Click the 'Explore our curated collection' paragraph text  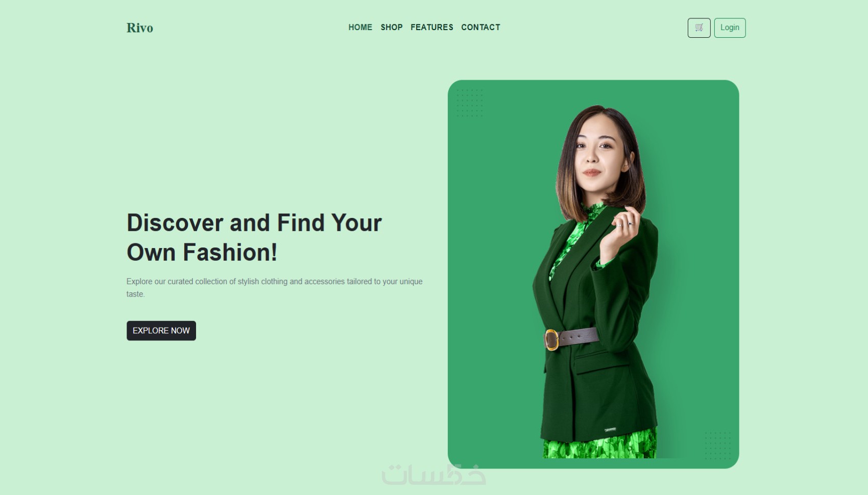click(x=275, y=288)
